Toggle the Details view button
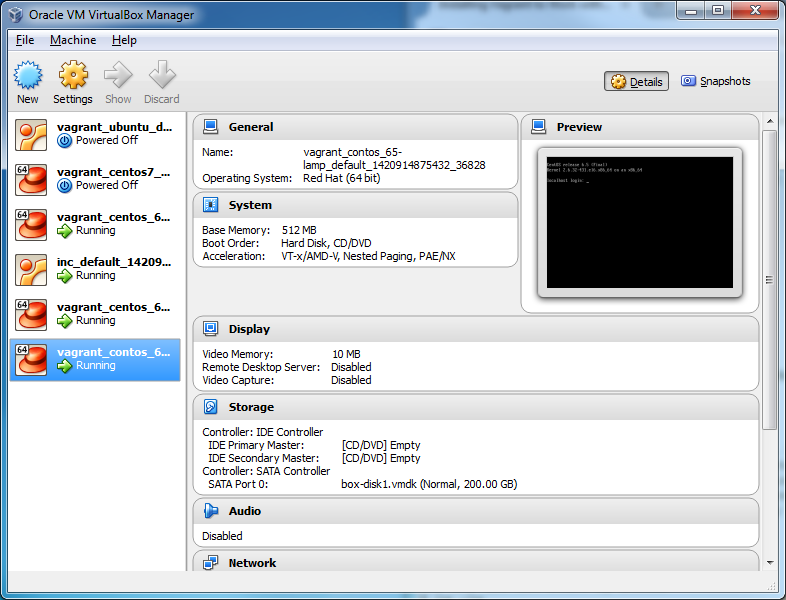 click(637, 82)
